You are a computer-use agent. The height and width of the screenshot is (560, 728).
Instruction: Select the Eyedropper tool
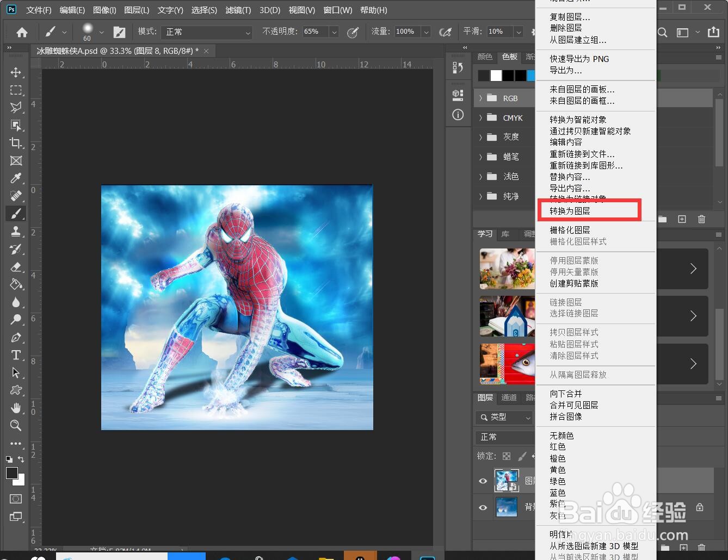point(16,178)
